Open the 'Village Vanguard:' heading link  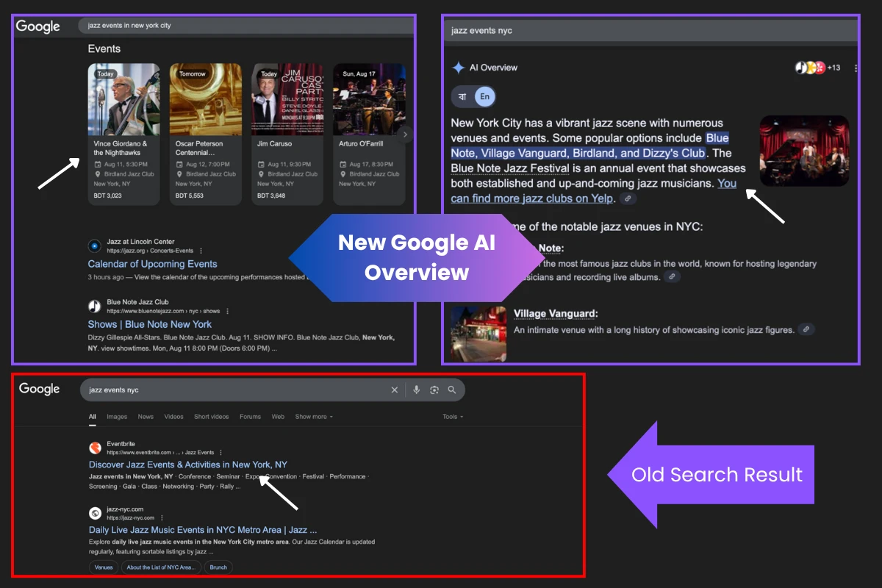[556, 314]
